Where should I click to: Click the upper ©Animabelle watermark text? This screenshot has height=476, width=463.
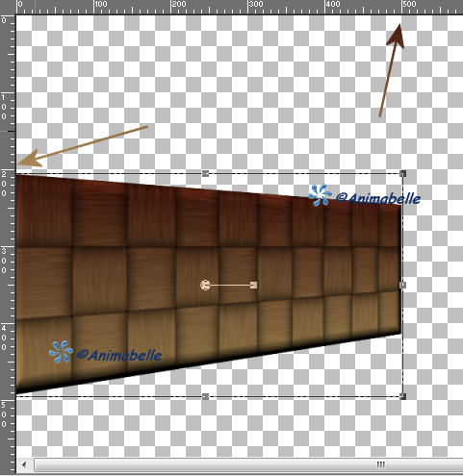[x=378, y=198]
